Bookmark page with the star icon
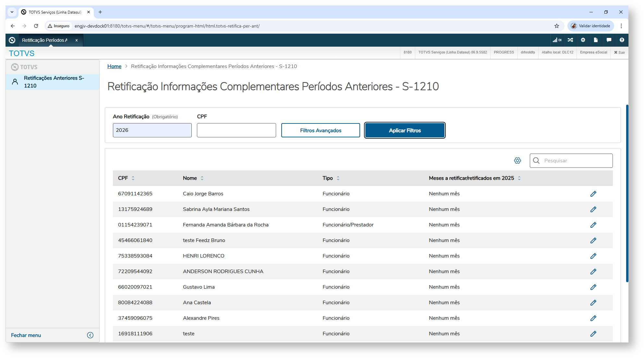 [557, 26]
